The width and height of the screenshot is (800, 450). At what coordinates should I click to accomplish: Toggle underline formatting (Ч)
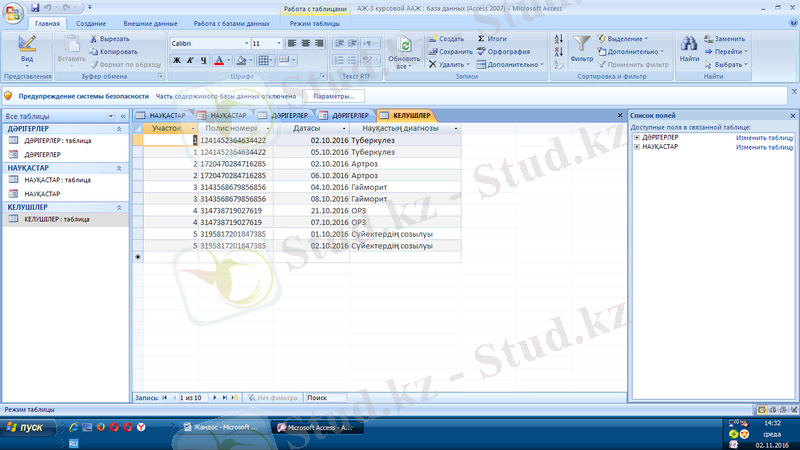point(204,61)
